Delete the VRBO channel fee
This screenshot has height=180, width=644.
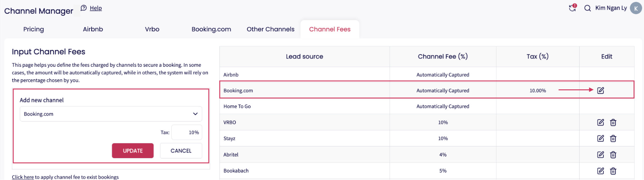[613, 123]
